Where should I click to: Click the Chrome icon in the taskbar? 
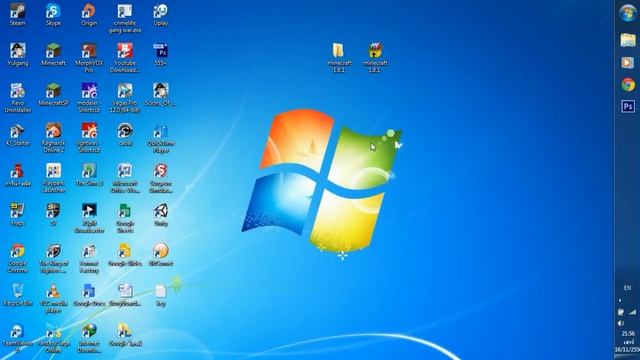[x=628, y=84]
